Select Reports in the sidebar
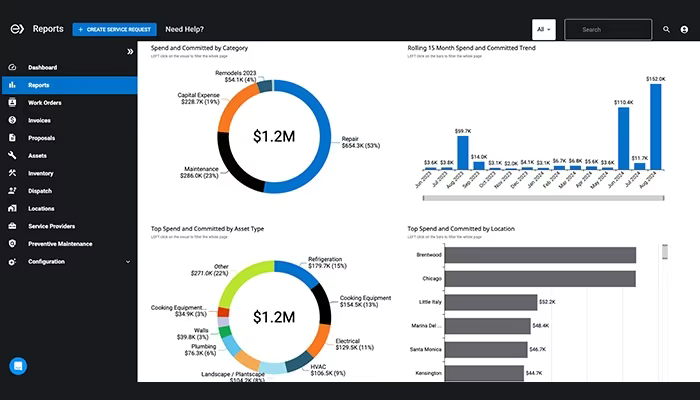Screen dimensions: 700x400 point(69,85)
